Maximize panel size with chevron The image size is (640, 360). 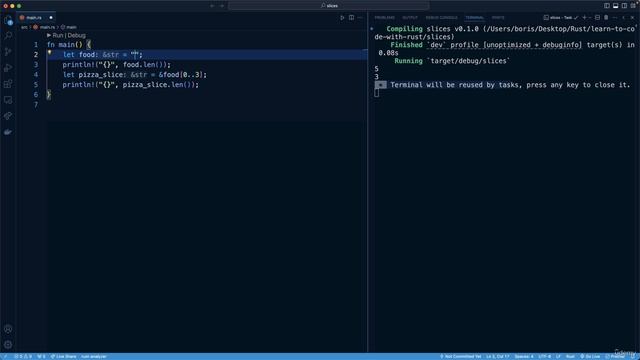click(x=623, y=18)
